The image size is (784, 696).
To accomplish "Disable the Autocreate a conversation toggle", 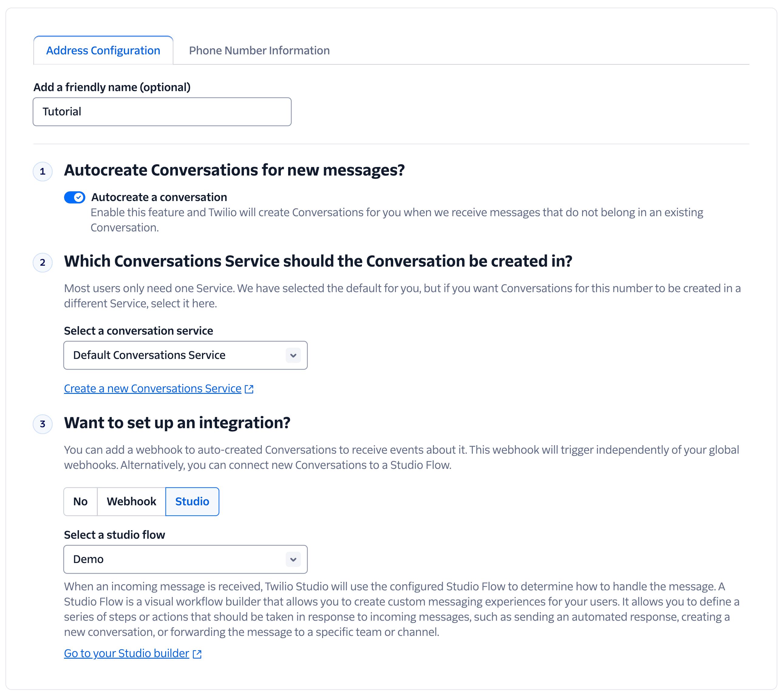I will (x=74, y=197).
